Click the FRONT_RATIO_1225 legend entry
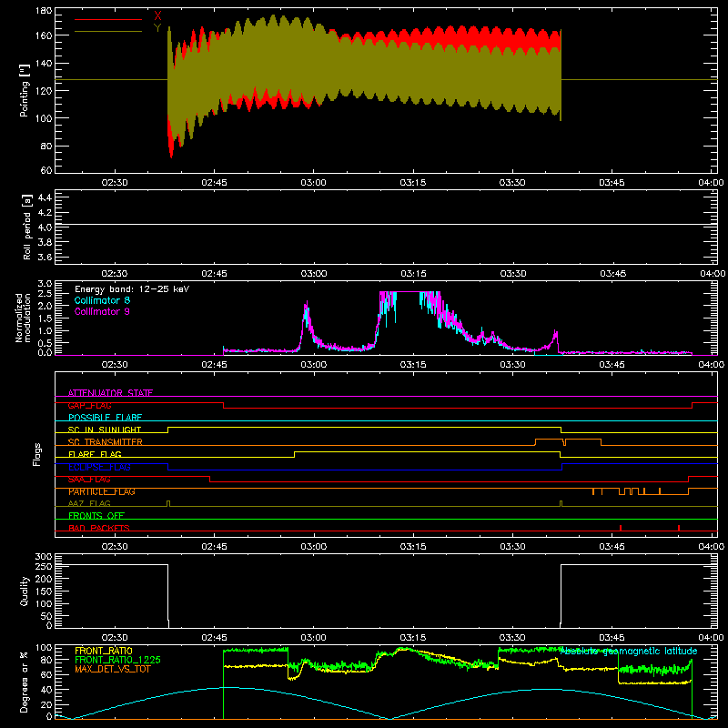Image resolution: width=728 pixels, height=728 pixels. 118,660
